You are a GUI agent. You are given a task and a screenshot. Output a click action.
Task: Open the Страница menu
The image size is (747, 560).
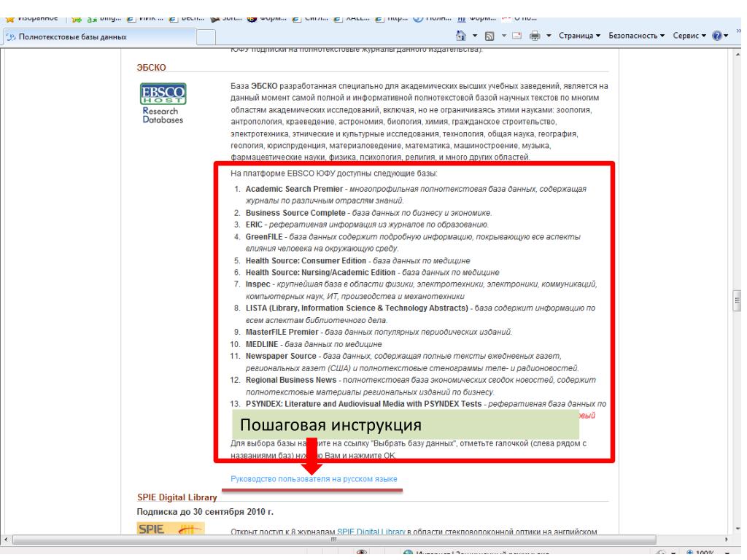pyautogui.click(x=579, y=36)
